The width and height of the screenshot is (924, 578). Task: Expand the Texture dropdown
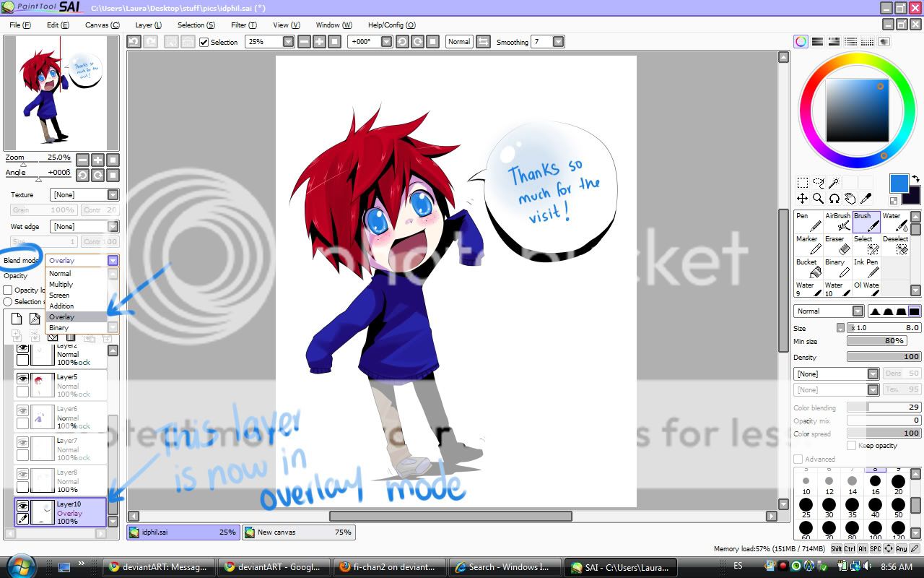point(113,195)
